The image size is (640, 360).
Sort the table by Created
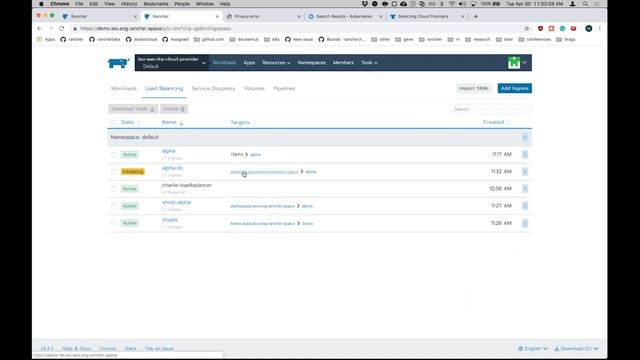[496, 122]
